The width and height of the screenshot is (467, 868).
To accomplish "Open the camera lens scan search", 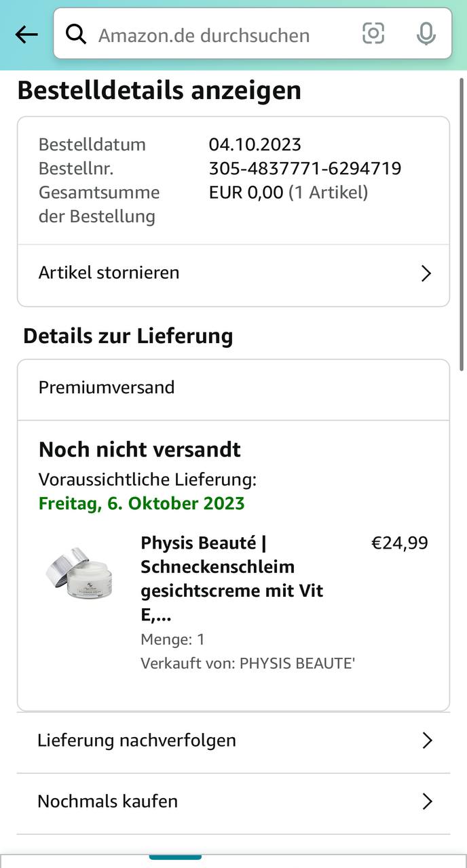I will coord(373,33).
